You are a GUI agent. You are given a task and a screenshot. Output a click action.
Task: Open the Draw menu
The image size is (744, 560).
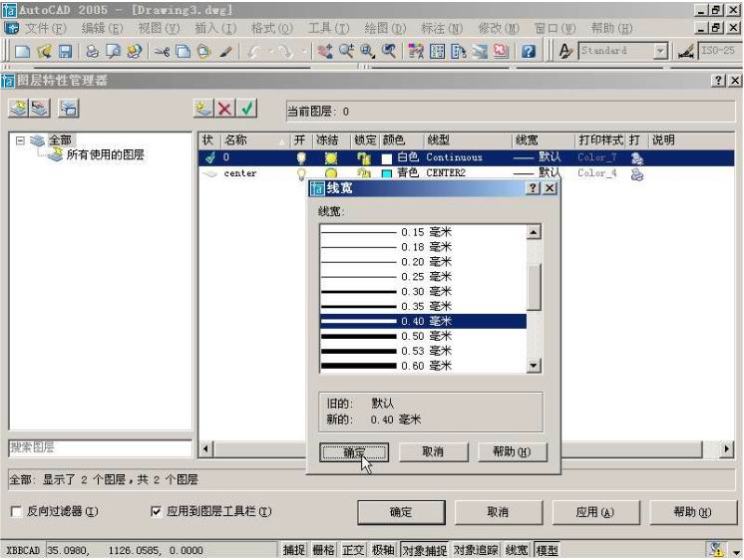385,29
